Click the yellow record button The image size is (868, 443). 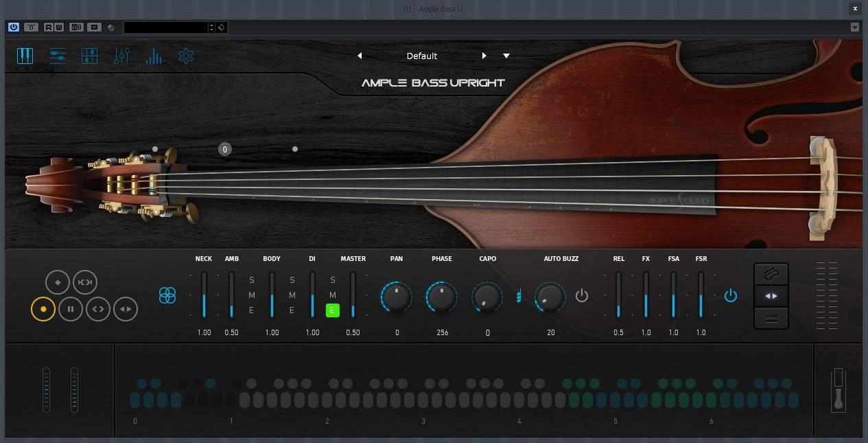tap(43, 309)
